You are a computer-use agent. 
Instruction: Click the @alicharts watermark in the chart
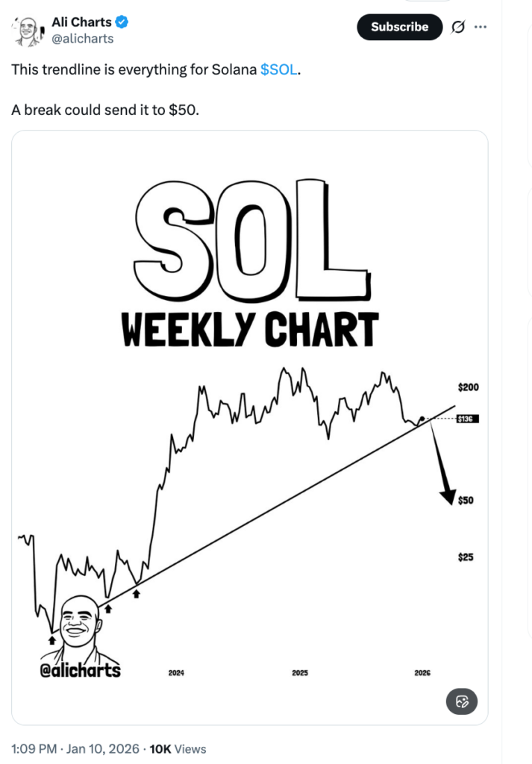tap(80, 670)
